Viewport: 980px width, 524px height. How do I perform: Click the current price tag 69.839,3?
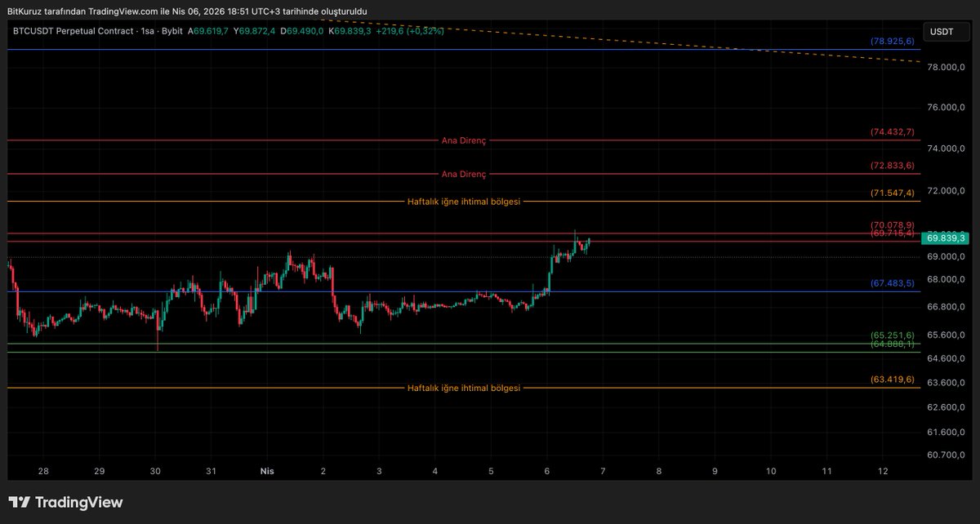click(947, 238)
